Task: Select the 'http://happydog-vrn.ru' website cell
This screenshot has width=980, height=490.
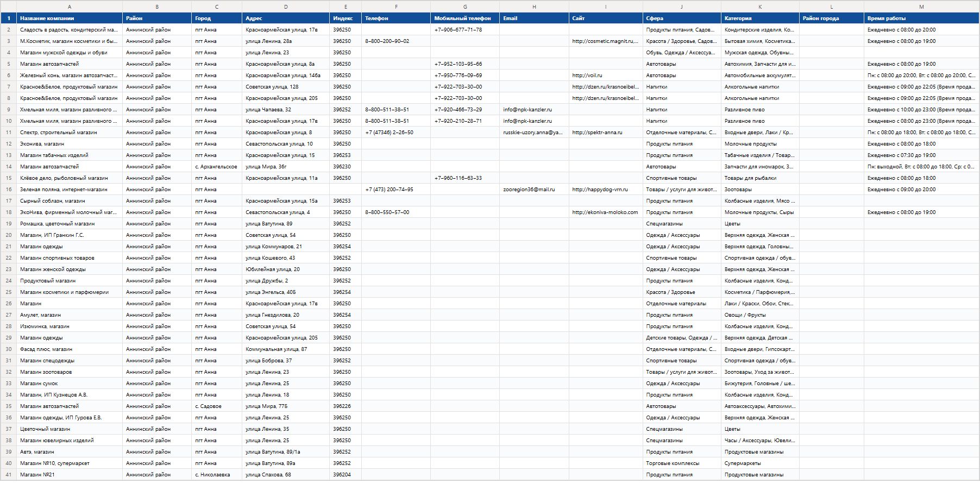Action: coord(606,189)
